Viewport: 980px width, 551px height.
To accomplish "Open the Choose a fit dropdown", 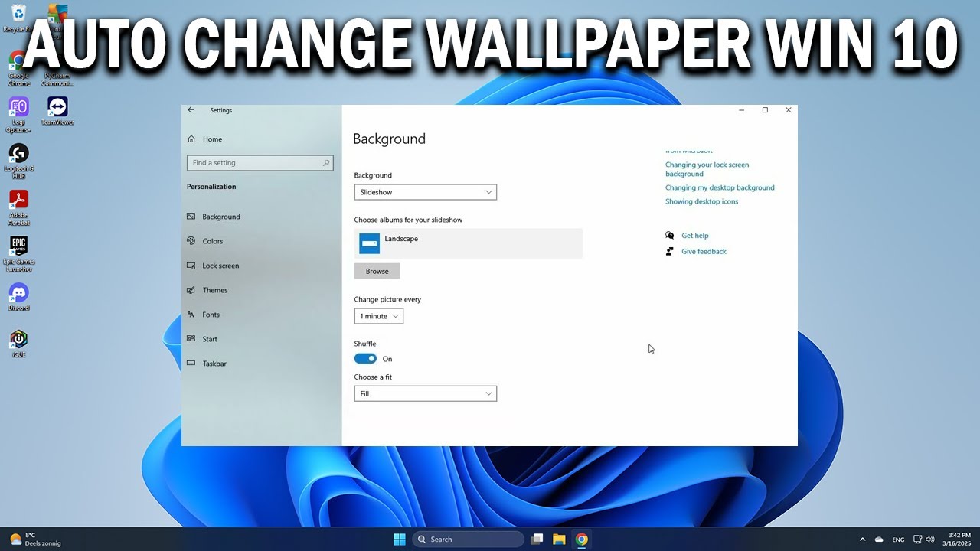I will (x=426, y=393).
